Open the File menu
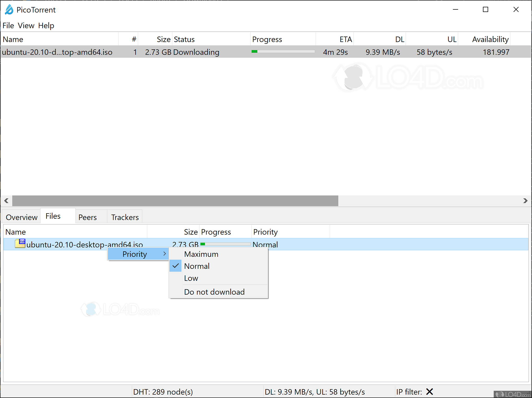The image size is (532, 398). click(x=8, y=25)
